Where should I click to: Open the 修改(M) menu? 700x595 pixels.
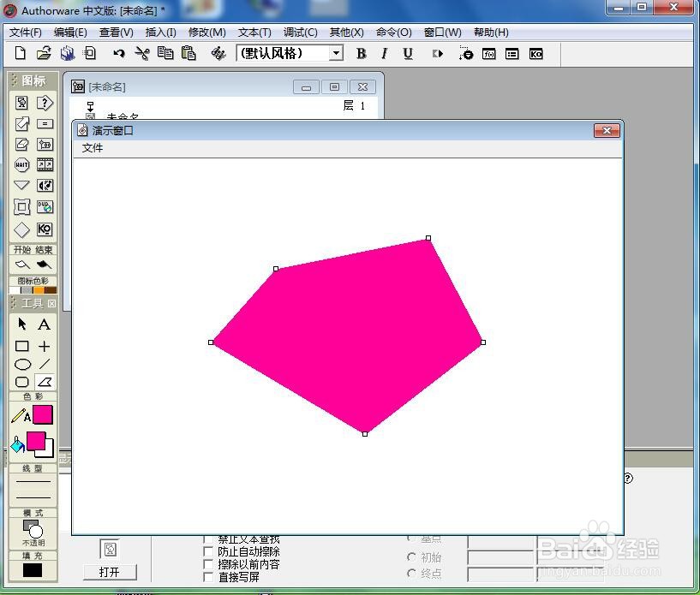click(207, 33)
